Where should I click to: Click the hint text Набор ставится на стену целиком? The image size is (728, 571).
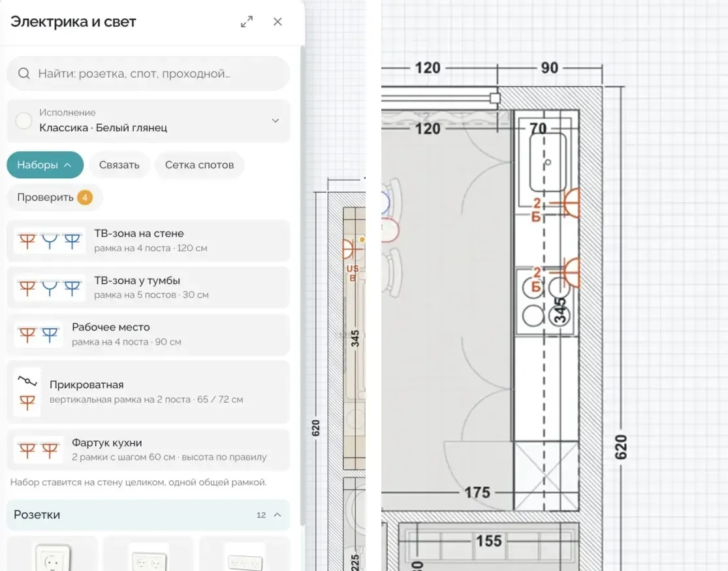click(x=138, y=482)
